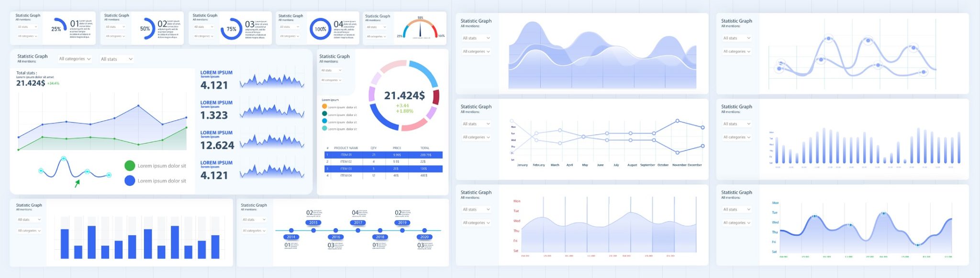This screenshot has height=278, width=980.
Task: Select the 2020 timeline marker
Action: click(424, 237)
